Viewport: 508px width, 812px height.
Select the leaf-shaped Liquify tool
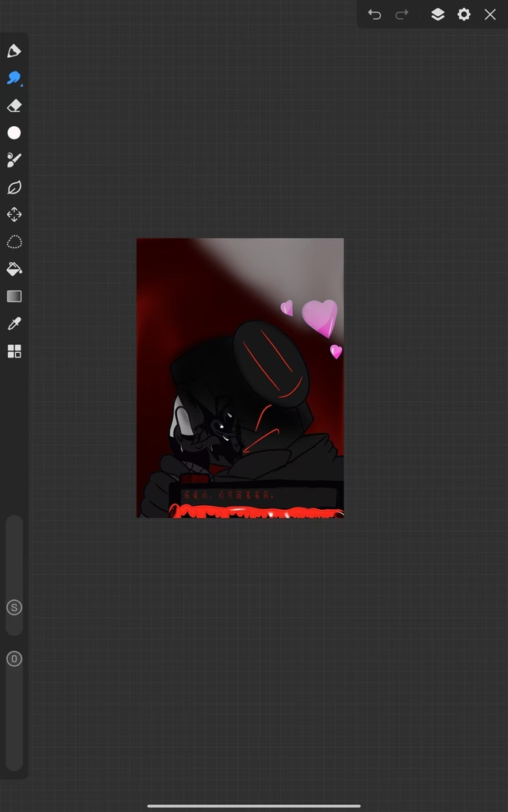[x=14, y=188]
